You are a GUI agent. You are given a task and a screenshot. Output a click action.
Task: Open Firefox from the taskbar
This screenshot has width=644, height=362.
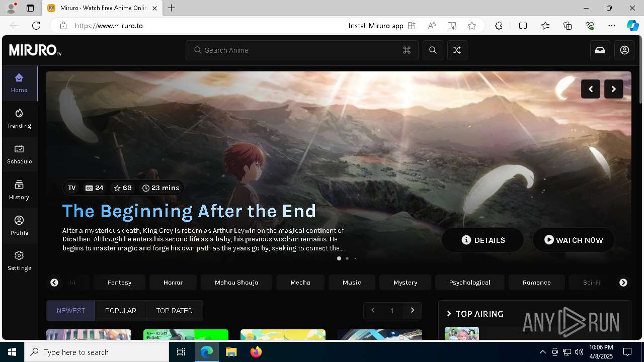point(256,352)
